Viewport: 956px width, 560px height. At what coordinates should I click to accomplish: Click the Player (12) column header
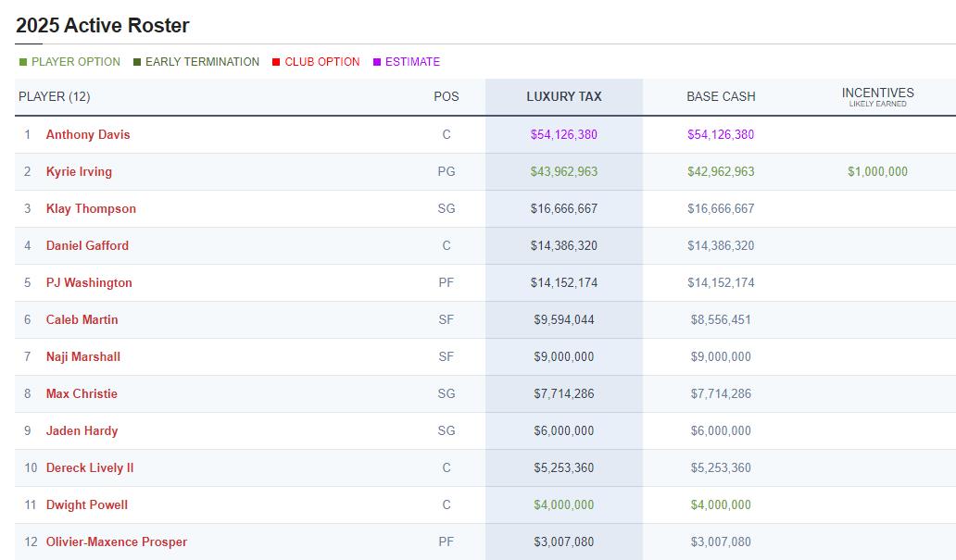point(55,96)
